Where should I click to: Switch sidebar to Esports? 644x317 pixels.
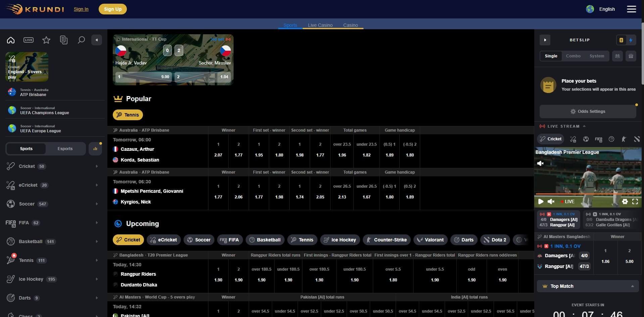[x=65, y=149]
